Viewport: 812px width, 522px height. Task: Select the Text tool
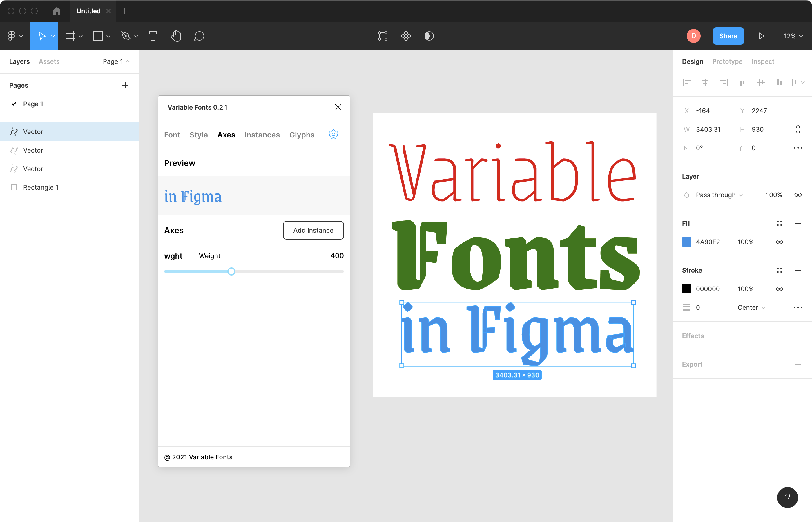click(x=153, y=36)
